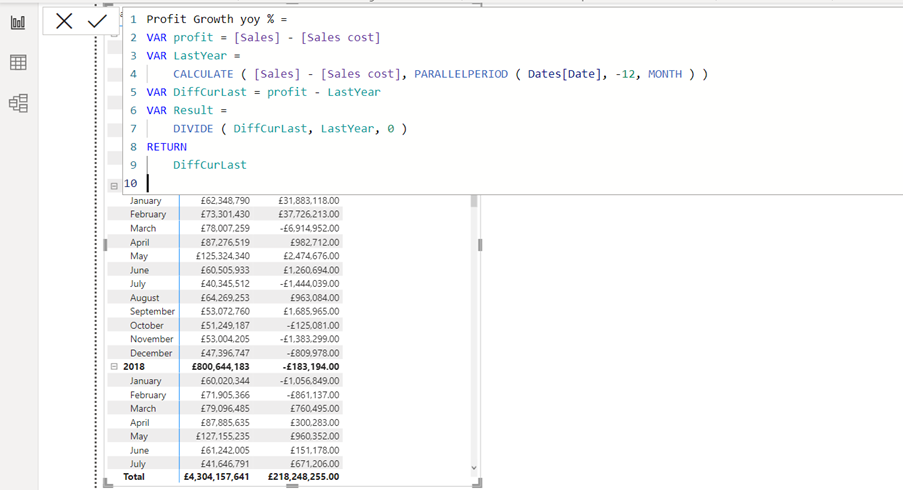The height and width of the screenshot is (490, 903).
Task: Click DiffCurLast on the RETURN line
Action: click(x=210, y=165)
